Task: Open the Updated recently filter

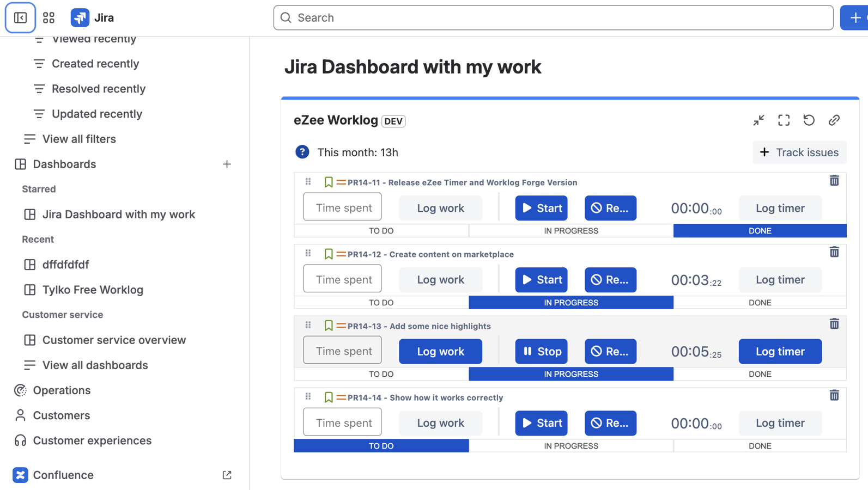Action: click(x=97, y=114)
